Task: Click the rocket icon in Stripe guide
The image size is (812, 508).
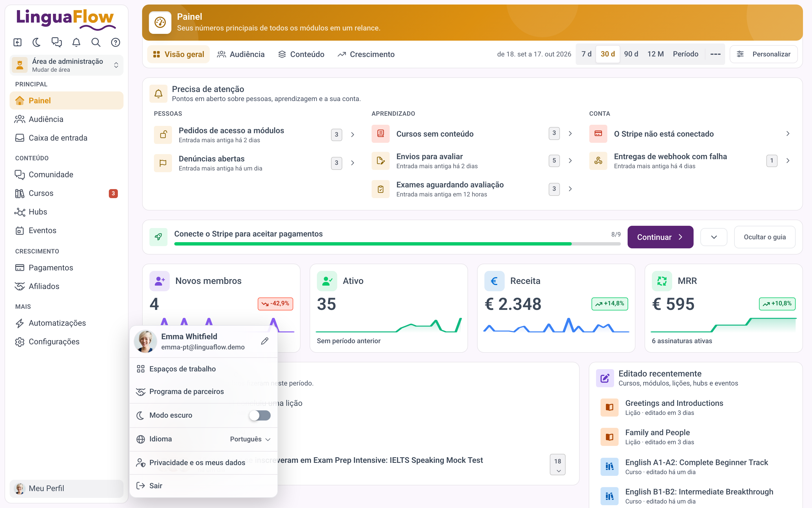Action: pos(158,237)
